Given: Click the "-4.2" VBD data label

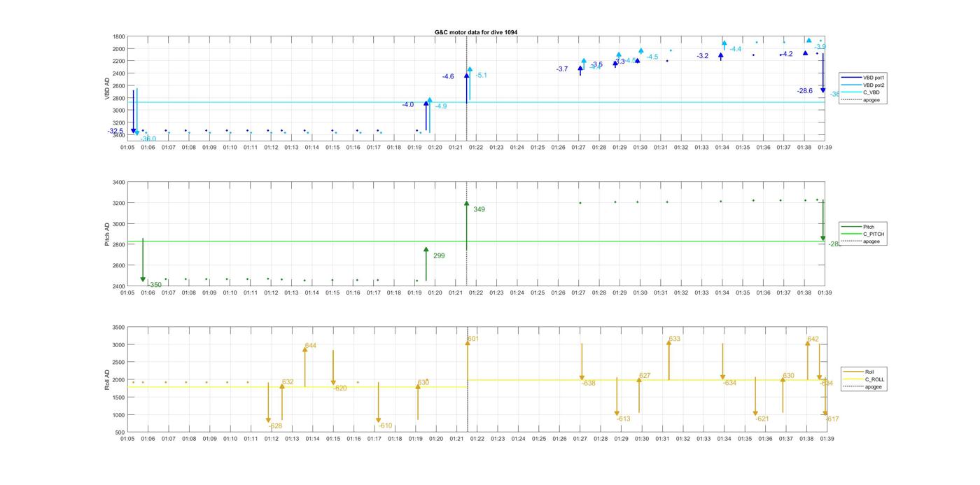Looking at the screenshot, I should pos(787,54).
